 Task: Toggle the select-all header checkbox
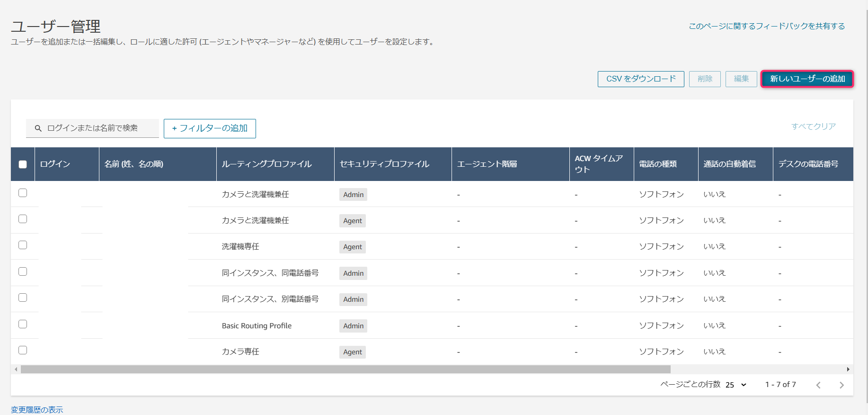23,164
